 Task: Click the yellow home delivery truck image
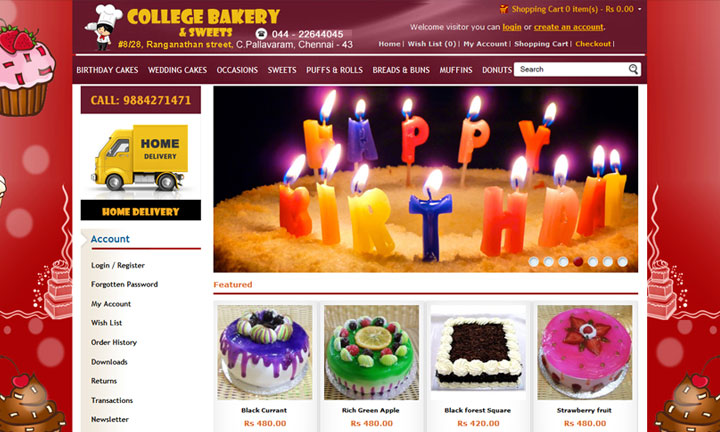coord(141,157)
